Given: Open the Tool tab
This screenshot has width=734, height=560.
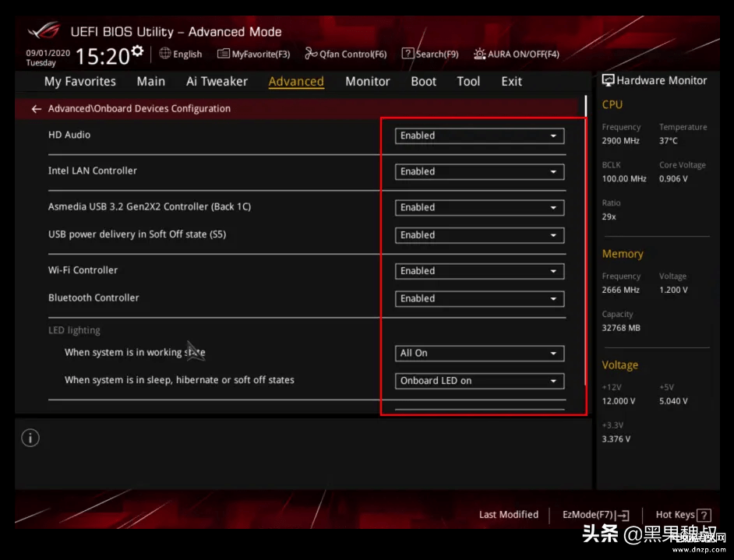Looking at the screenshot, I should [468, 82].
